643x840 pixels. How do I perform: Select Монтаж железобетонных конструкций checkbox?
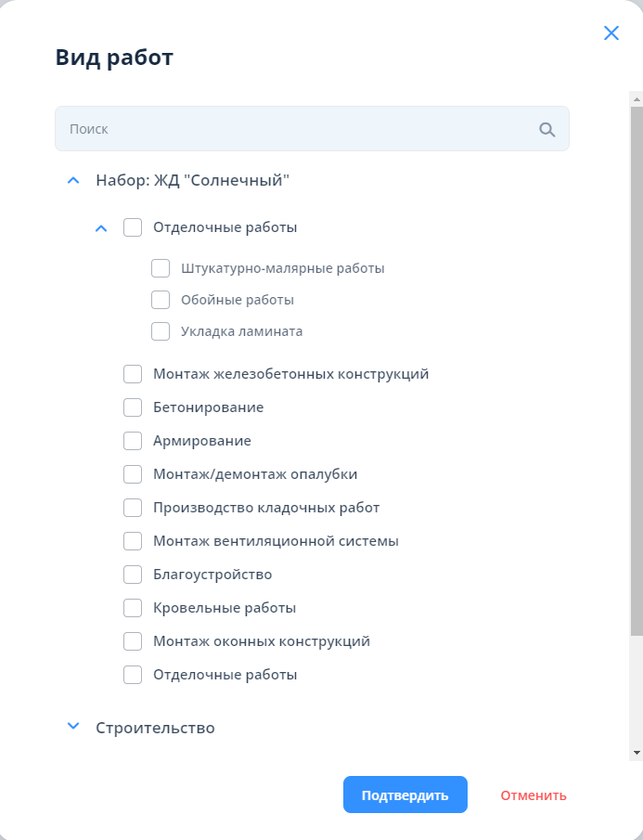point(133,374)
